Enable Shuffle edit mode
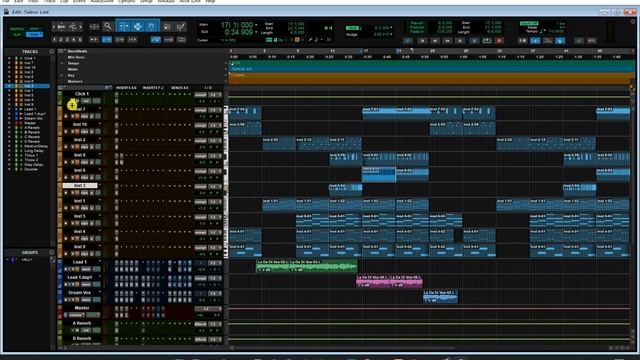Screen dimensions: 640x360 tap(17, 29)
